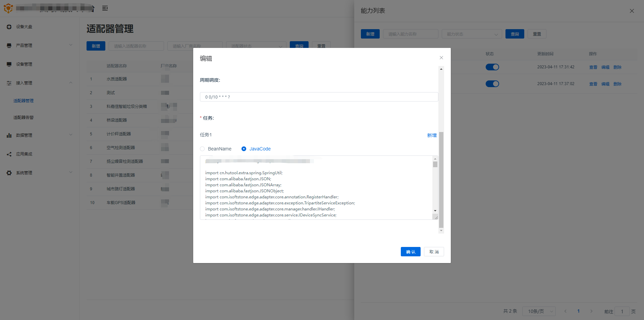The width and height of the screenshot is (644, 320).
Task: Click dialog scrollbar up arrow
Action: pos(441,69)
